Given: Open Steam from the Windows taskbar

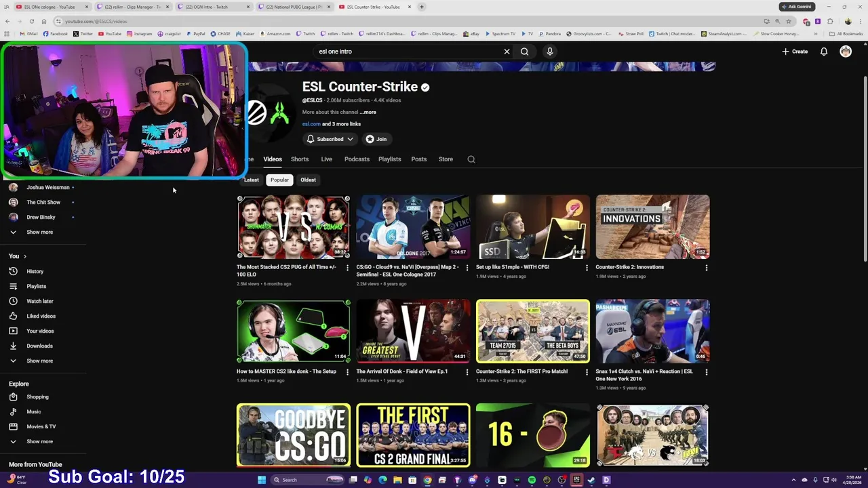Looking at the screenshot, I should pos(591,480).
